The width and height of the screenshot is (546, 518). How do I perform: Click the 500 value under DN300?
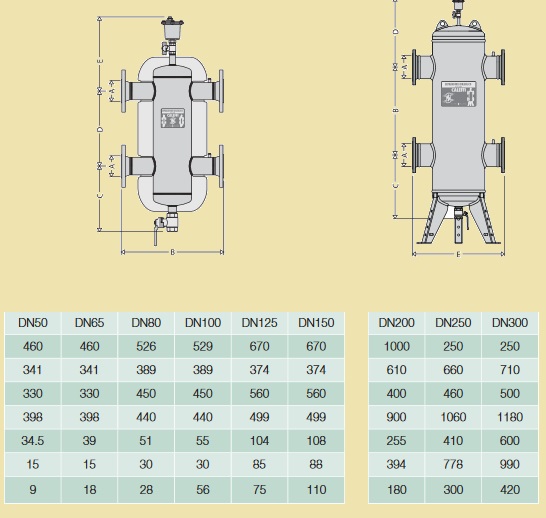point(510,393)
